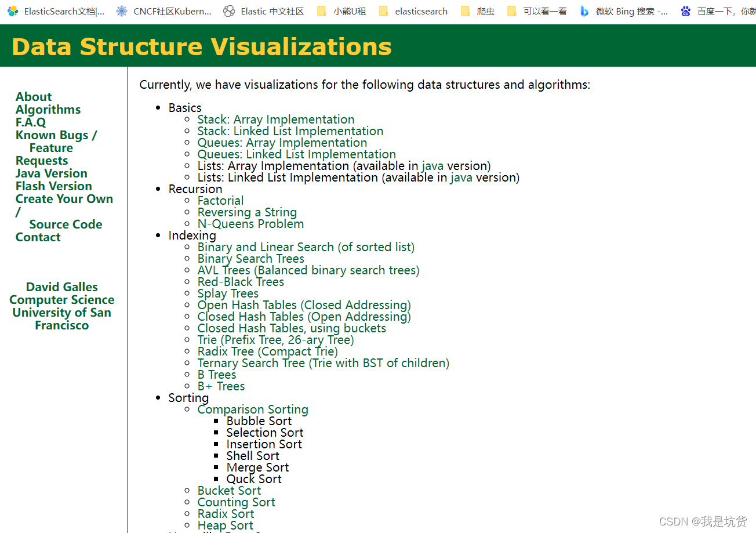
Task: Click the Baidu paw bookmark icon
Action: click(x=686, y=11)
